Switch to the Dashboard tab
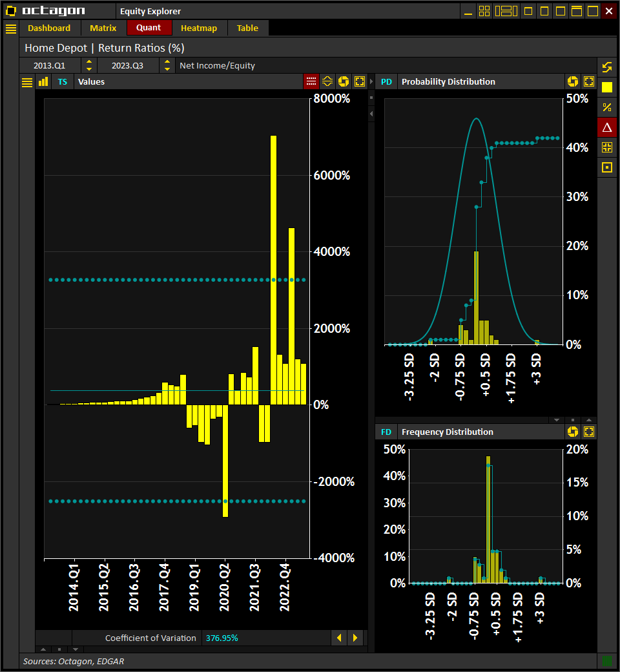The width and height of the screenshot is (620, 672). tap(49, 28)
